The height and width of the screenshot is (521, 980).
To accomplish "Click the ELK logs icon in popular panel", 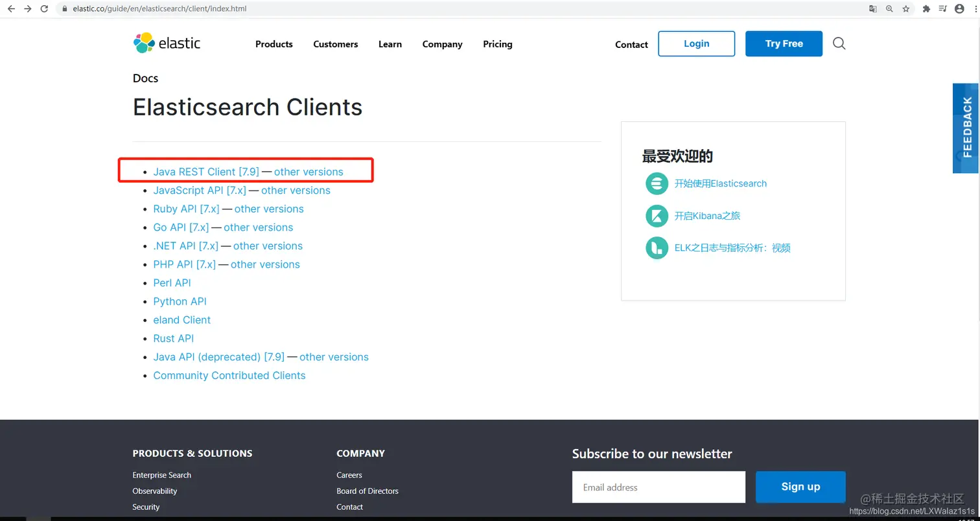I will coord(657,248).
